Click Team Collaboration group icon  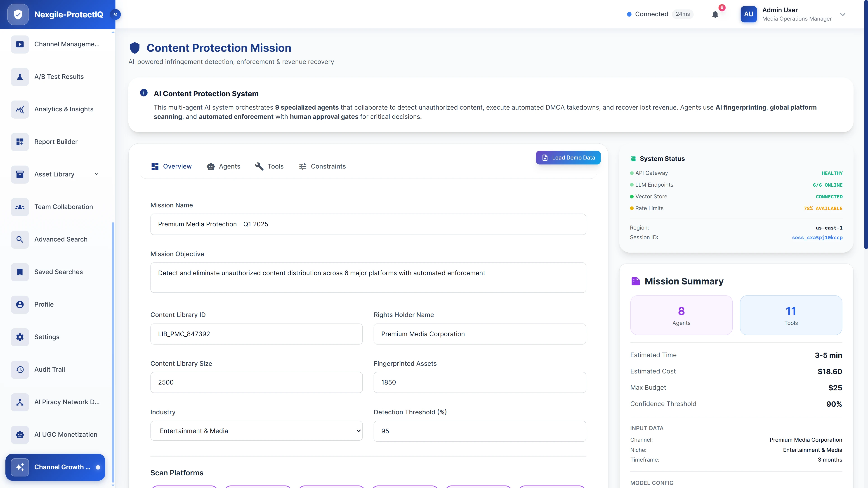point(20,207)
